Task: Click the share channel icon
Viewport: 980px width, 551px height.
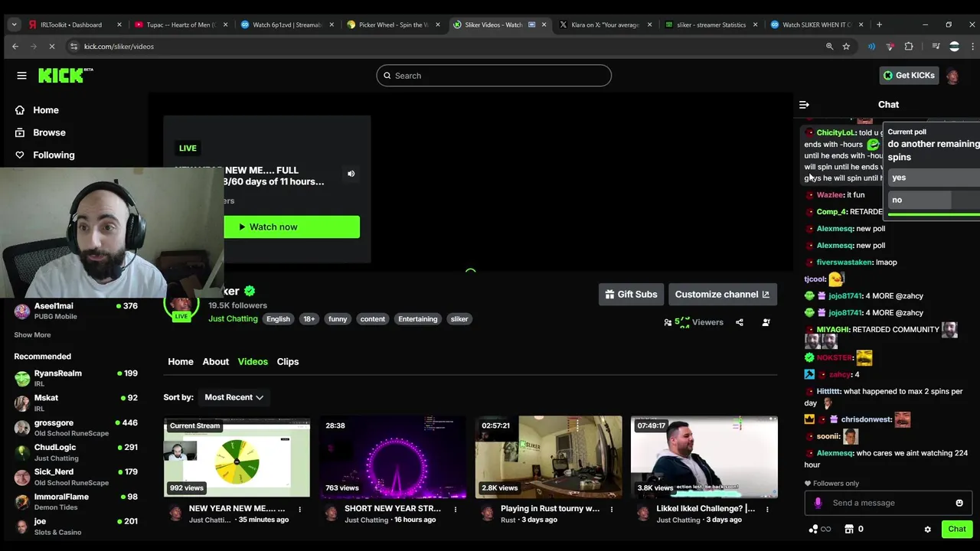Action: 740,323
